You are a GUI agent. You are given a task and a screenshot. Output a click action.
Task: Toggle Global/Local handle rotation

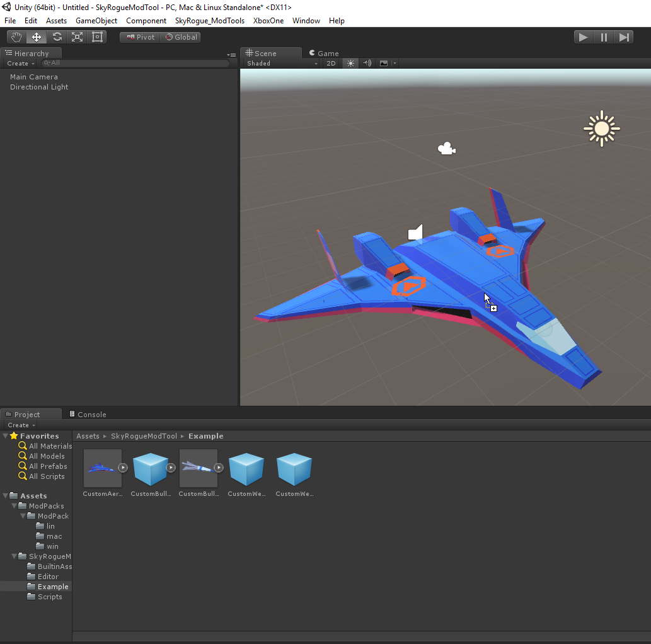click(181, 37)
